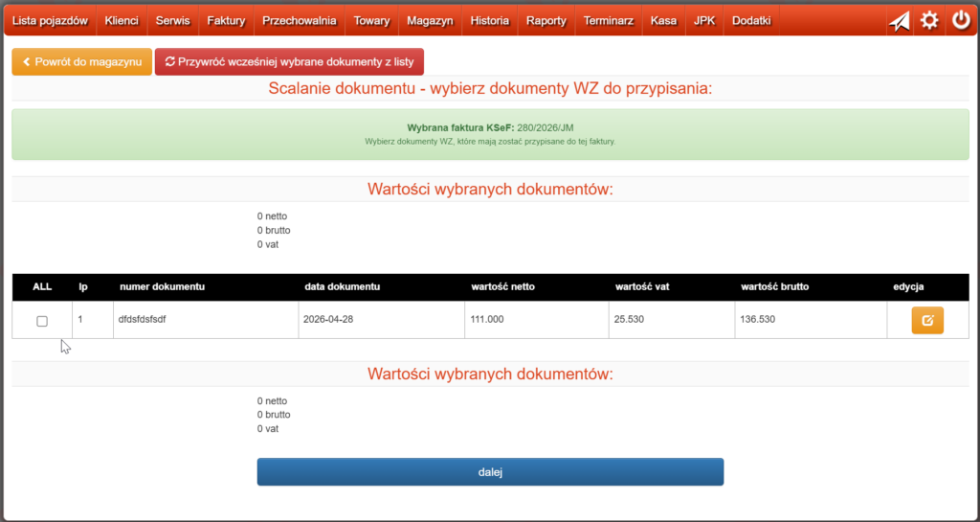Tick the checkbox for document dfdsfdsfsdf

pos(42,322)
